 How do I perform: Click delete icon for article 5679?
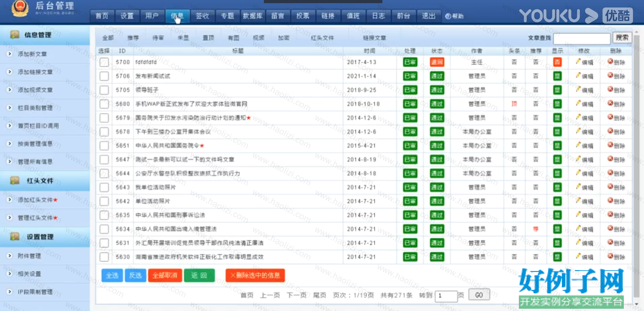pos(610,117)
